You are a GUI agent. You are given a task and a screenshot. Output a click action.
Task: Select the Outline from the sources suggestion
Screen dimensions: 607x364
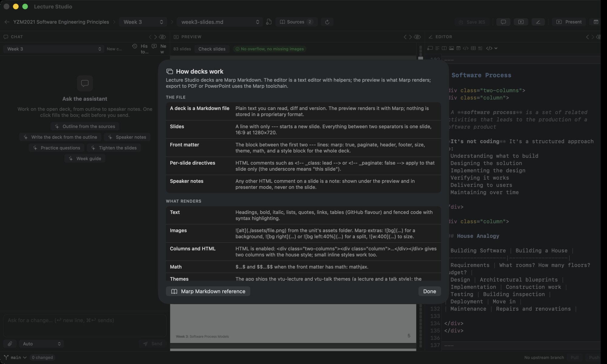tap(85, 126)
